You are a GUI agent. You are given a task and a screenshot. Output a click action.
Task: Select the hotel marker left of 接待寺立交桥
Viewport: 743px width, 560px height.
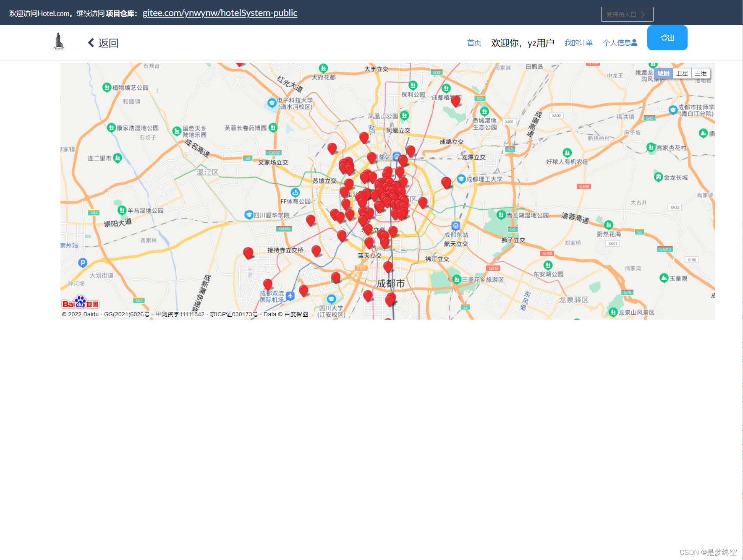(x=248, y=253)
